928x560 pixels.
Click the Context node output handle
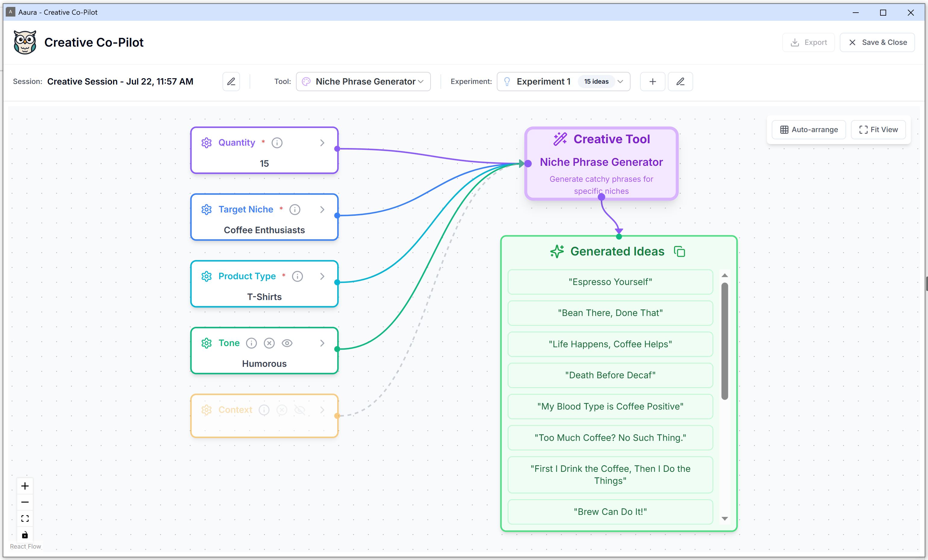[x=337, y=416]
